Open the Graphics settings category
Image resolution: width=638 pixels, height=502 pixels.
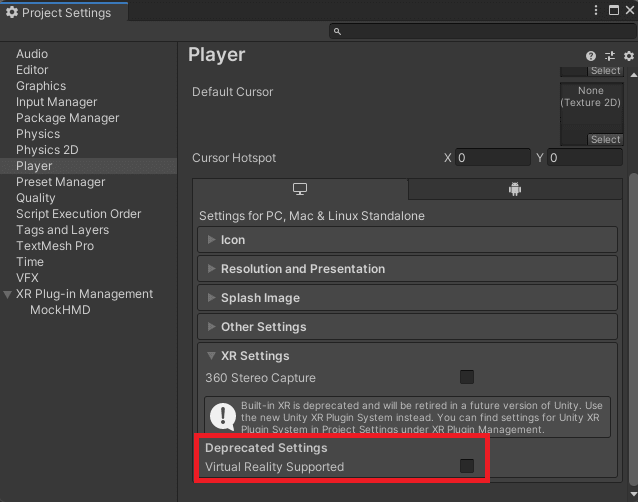[41, 86]
